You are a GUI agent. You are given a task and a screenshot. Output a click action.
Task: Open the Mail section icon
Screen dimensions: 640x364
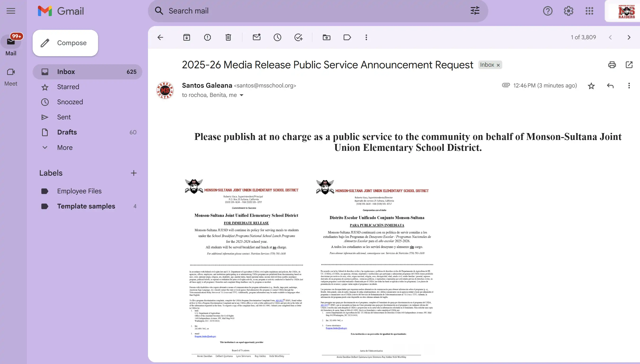[11, 42]
